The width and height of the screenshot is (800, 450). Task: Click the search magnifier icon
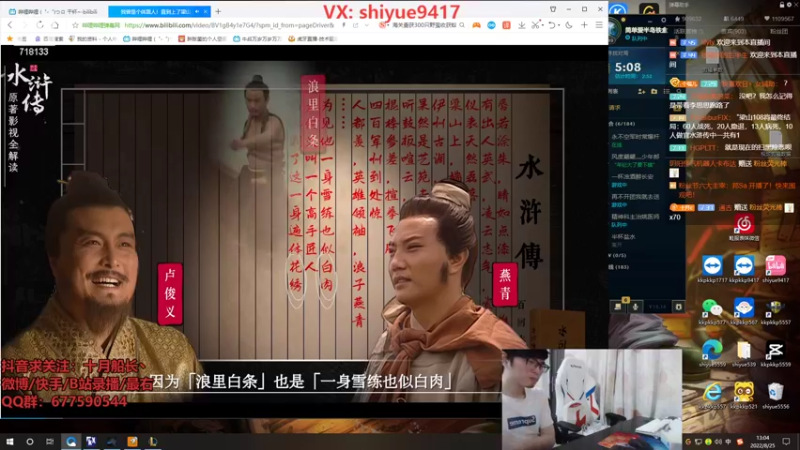462,25
